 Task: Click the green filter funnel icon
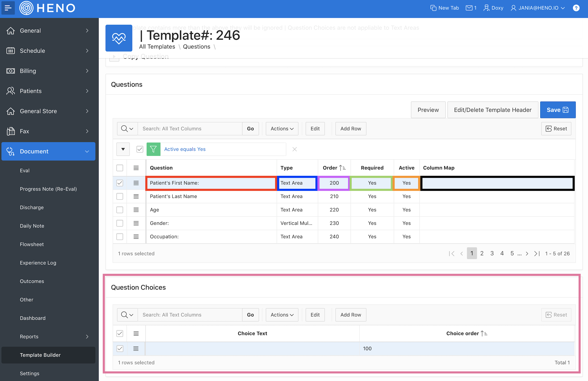153,149
